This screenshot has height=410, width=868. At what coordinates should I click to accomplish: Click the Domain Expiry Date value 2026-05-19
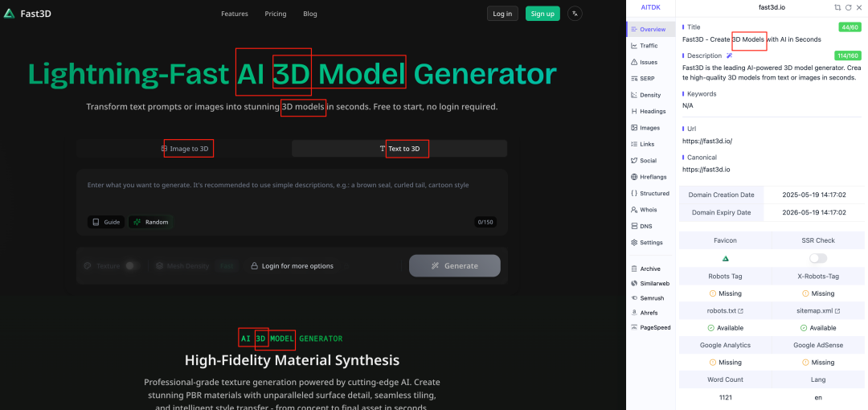click(813, 212)
